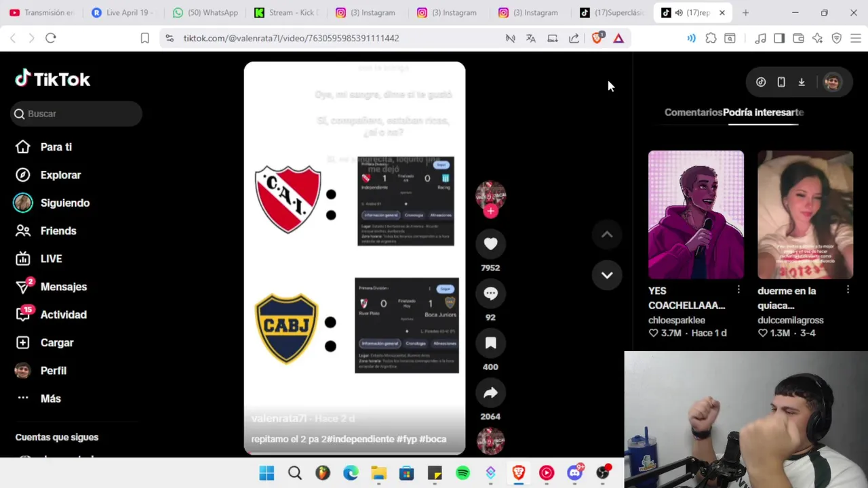Like the video with the heart icon
Viewport: 868px width, 488px height.
pyautogui.click(x=490, y=244)
